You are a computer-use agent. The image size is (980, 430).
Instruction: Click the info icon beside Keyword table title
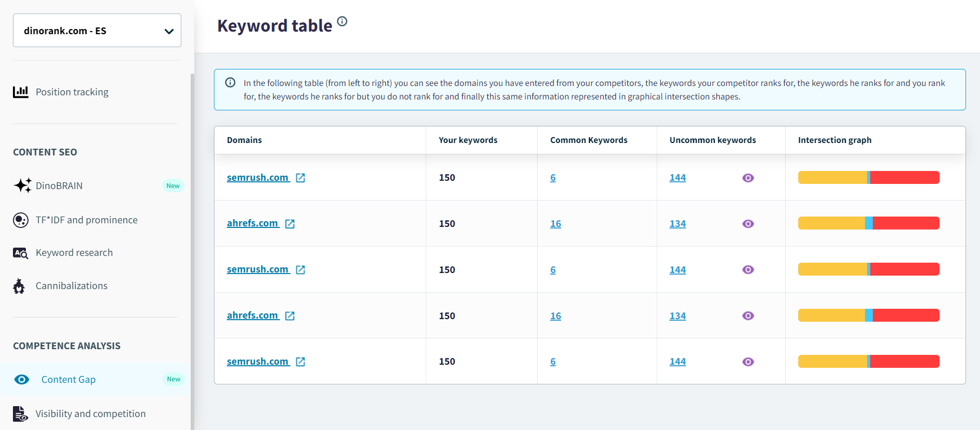pos(342,21)
